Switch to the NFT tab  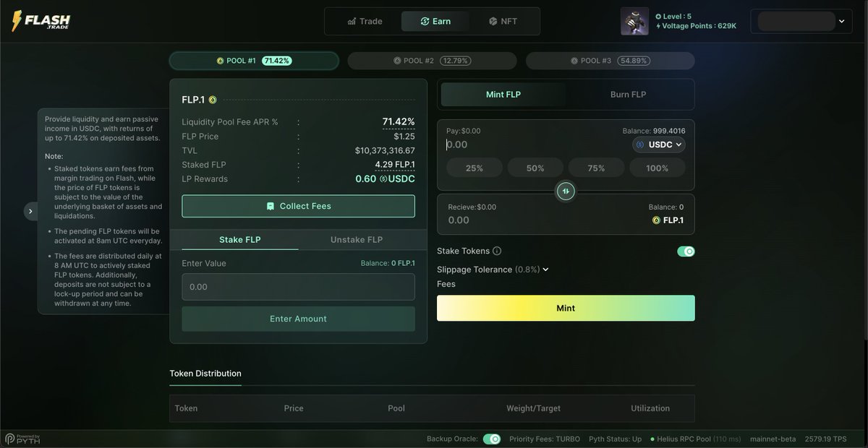tap(502, 21)
